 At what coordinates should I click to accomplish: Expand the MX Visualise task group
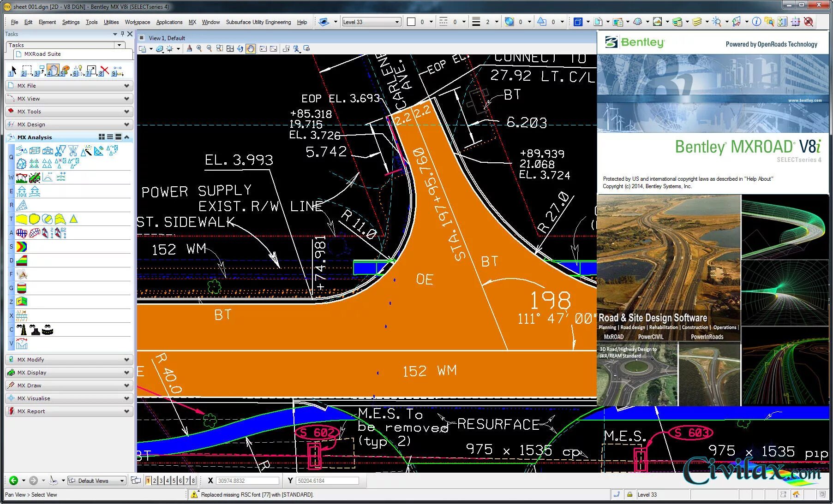click(x=69, y=398)
